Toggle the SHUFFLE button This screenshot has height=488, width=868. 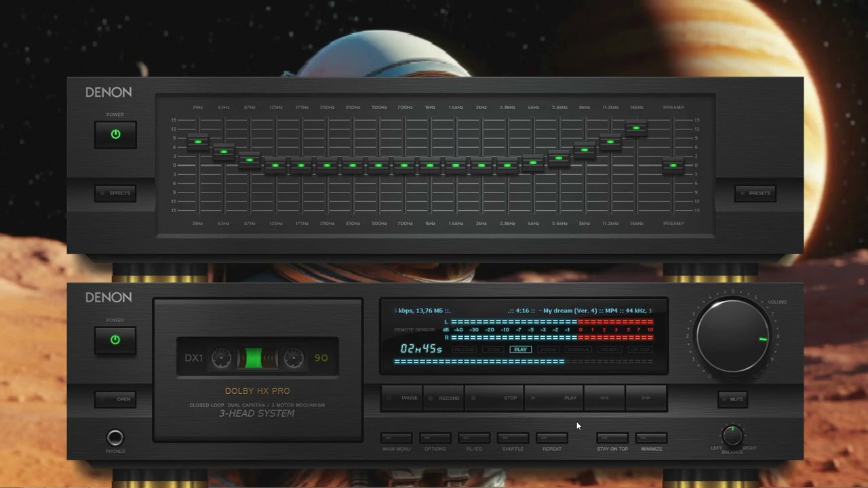click(x=513, y=438)
